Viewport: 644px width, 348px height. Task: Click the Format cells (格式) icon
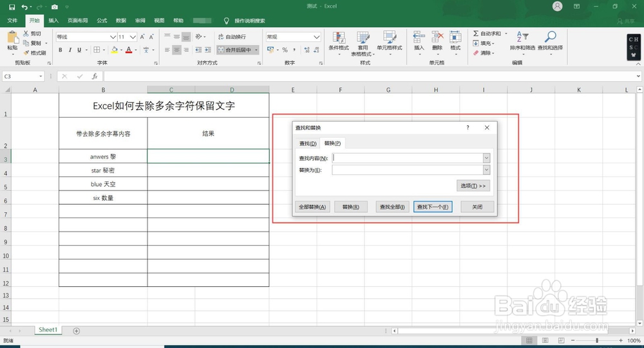point(455,37)
